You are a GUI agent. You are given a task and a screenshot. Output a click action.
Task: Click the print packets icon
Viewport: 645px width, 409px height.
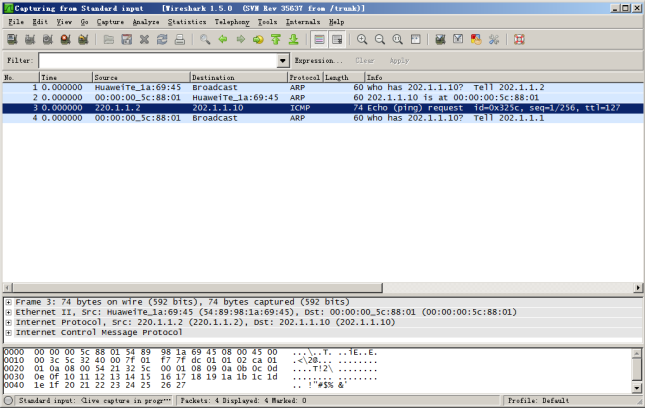click(180, 40)
